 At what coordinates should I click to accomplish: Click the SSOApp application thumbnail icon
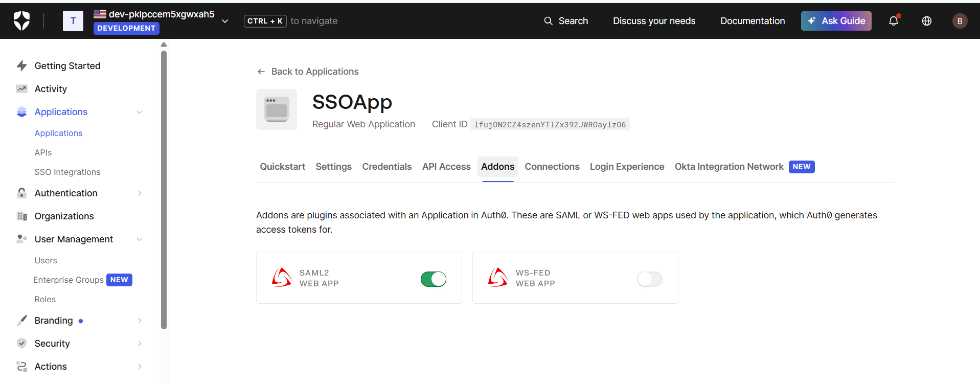(277, 109)
